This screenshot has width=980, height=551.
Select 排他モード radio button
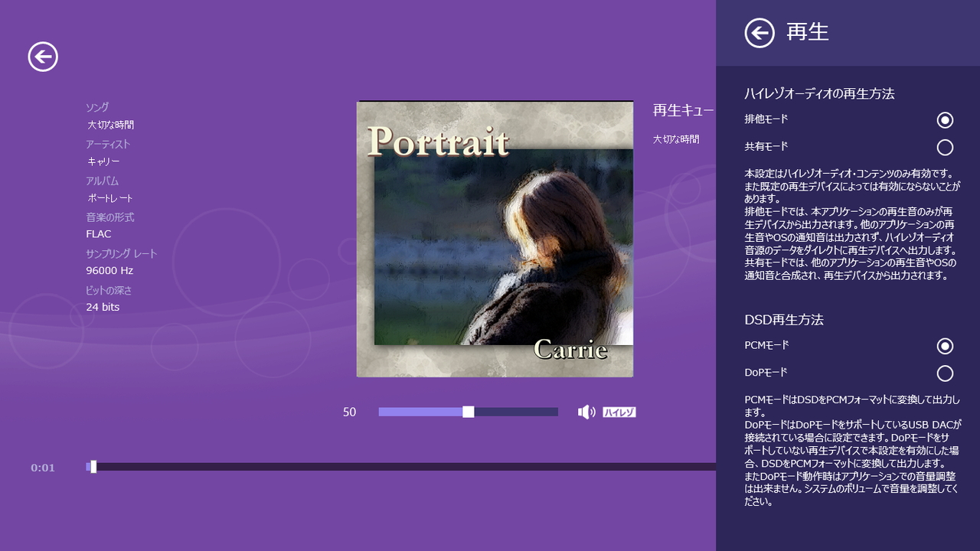click(945, 120)
